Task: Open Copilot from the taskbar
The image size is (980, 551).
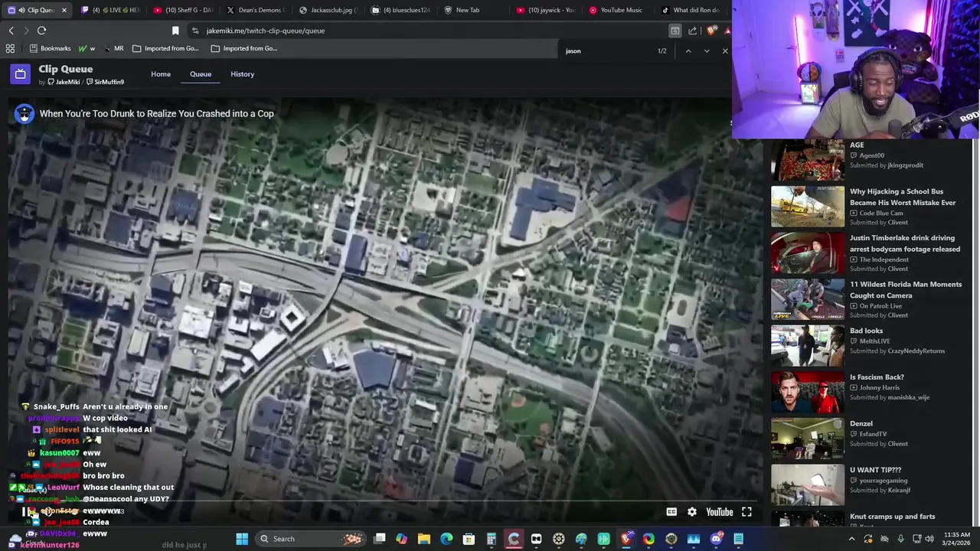Action: click(402, 539)
